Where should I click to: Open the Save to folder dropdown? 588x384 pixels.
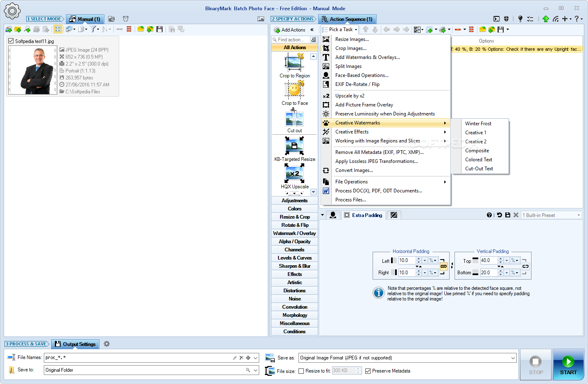pyautogui.click(x=256, y=370)
